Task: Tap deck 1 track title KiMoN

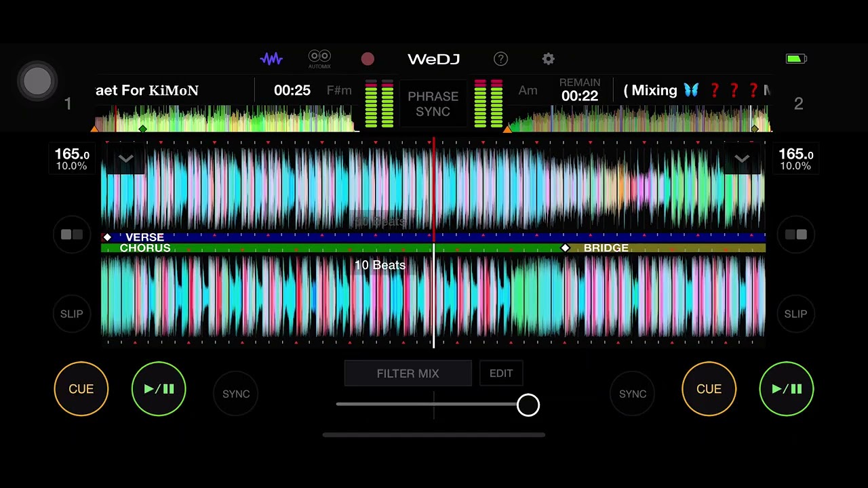Action: pyautogui.click(x=147, y=90)
